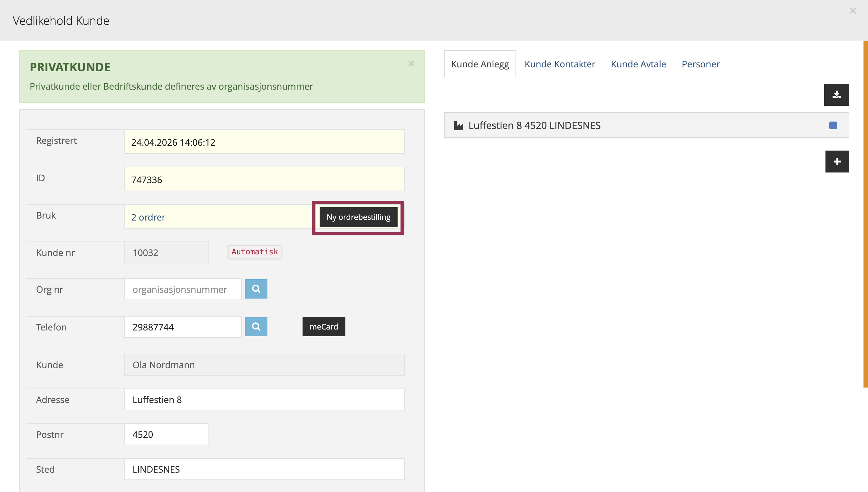Viewport: 868px width, 492px height.
Task: Click the Ny ordrebestilling button
Action: (358, 217)
